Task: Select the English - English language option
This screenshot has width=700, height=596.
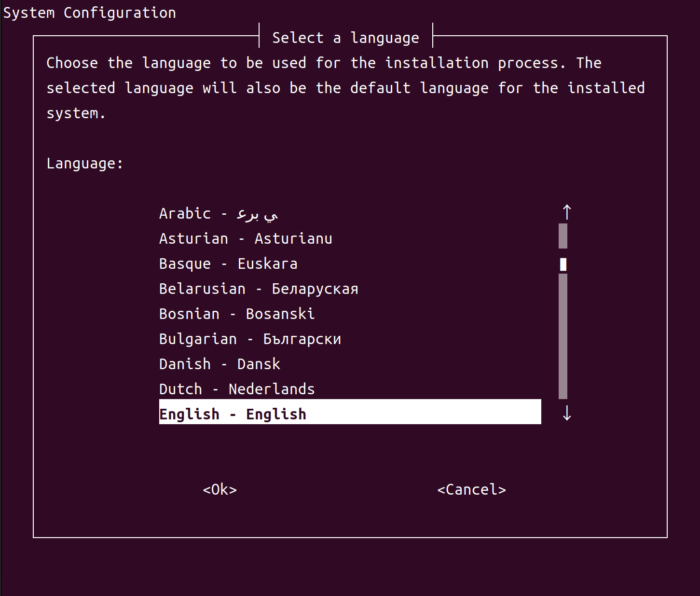Action: coord(233,413)
